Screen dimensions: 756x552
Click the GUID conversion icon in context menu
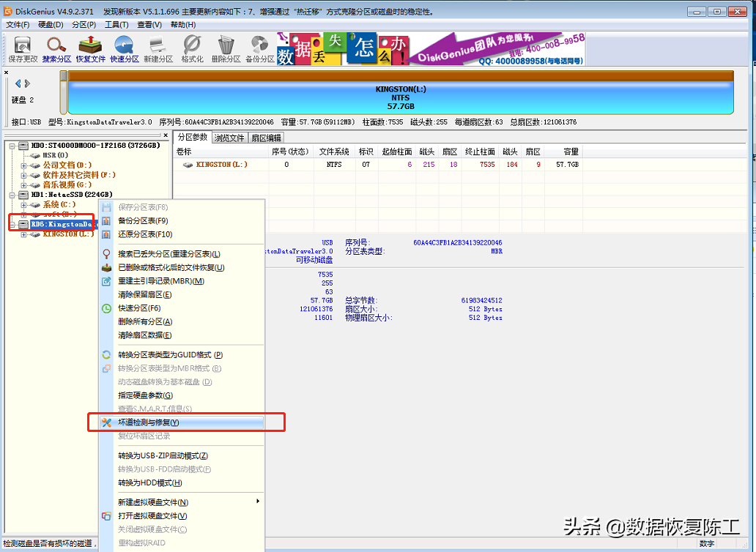[x=106, y=355]
